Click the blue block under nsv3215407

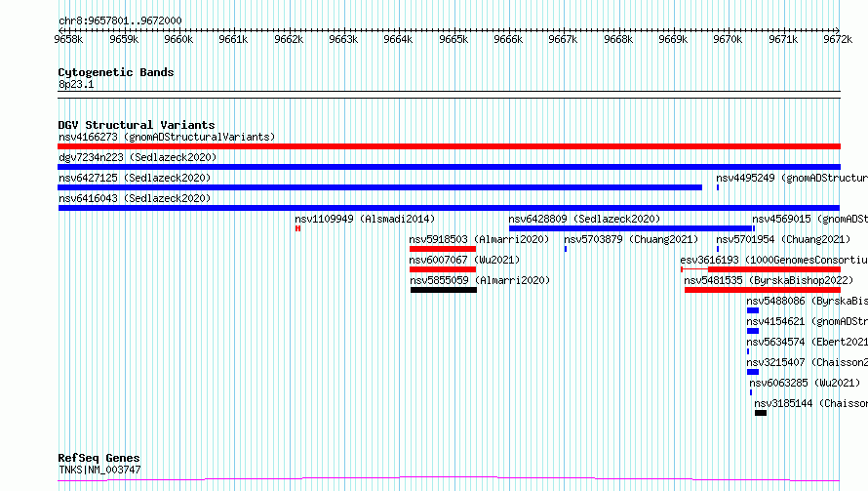(x=752, y=372)
